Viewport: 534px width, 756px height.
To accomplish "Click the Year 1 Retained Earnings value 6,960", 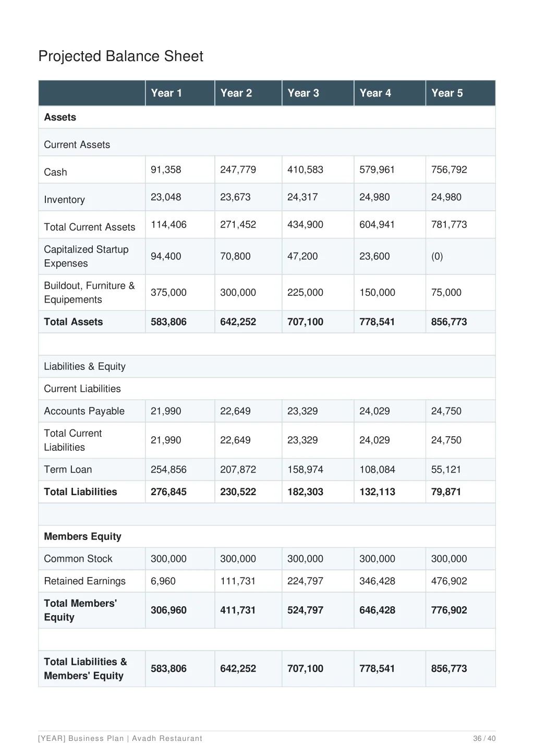I will [x=163, y=581].
